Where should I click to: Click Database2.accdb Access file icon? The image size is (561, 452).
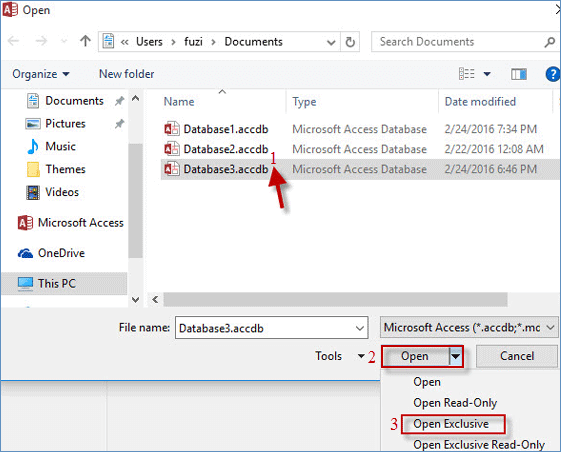point(172,149)
